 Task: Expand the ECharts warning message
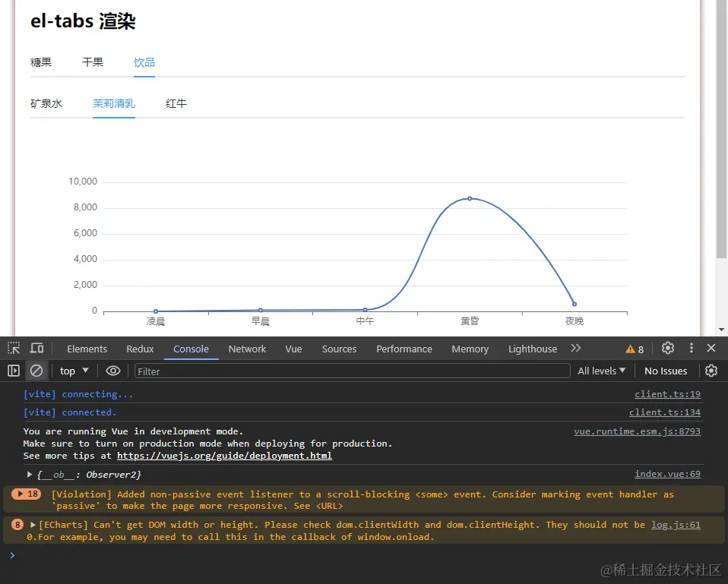(33, 525)
